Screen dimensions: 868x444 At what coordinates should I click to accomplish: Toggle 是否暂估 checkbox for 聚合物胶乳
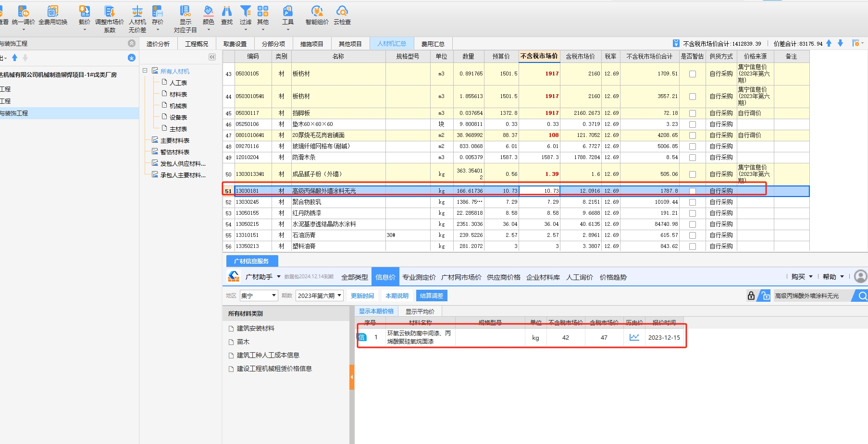click(693, 202)
